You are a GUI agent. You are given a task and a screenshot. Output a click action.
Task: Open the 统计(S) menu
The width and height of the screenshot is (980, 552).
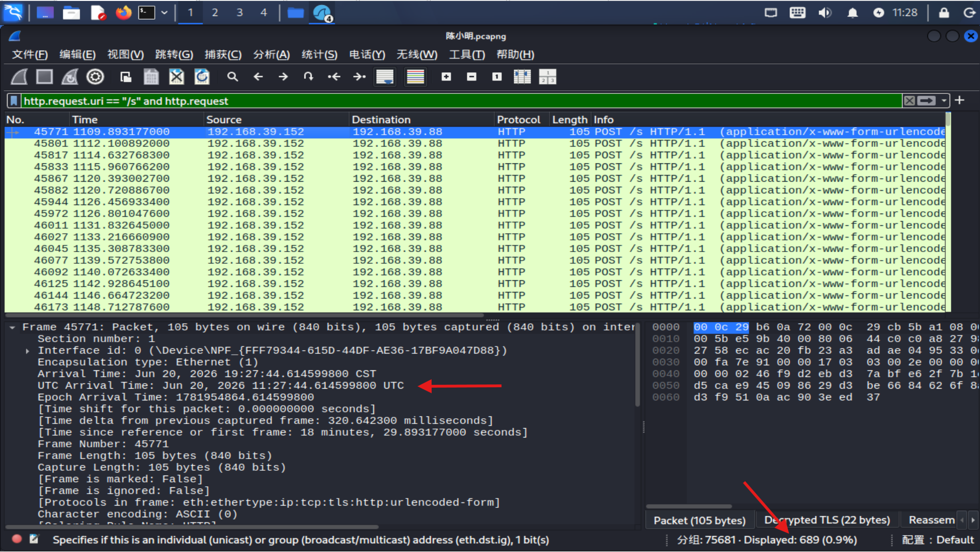pyautogui.click(x=319, y=54)
